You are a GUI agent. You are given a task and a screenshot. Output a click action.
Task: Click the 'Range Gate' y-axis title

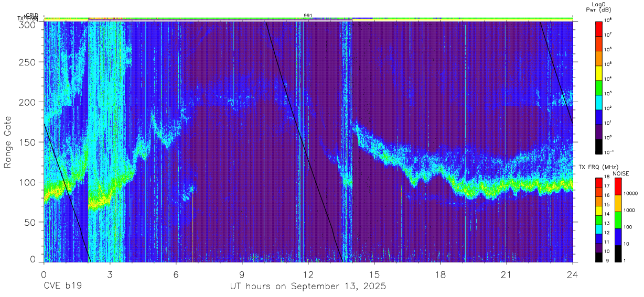click(x=8, y=142)
